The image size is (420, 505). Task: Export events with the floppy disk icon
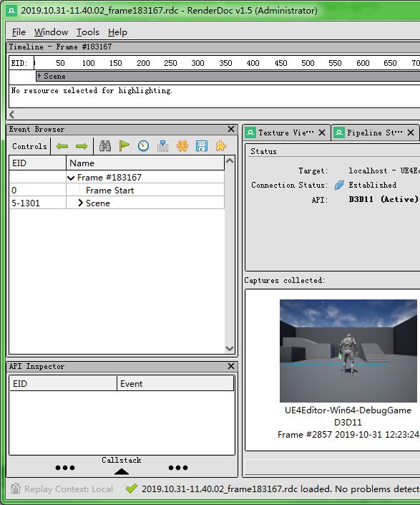click(x=202, y=146)
